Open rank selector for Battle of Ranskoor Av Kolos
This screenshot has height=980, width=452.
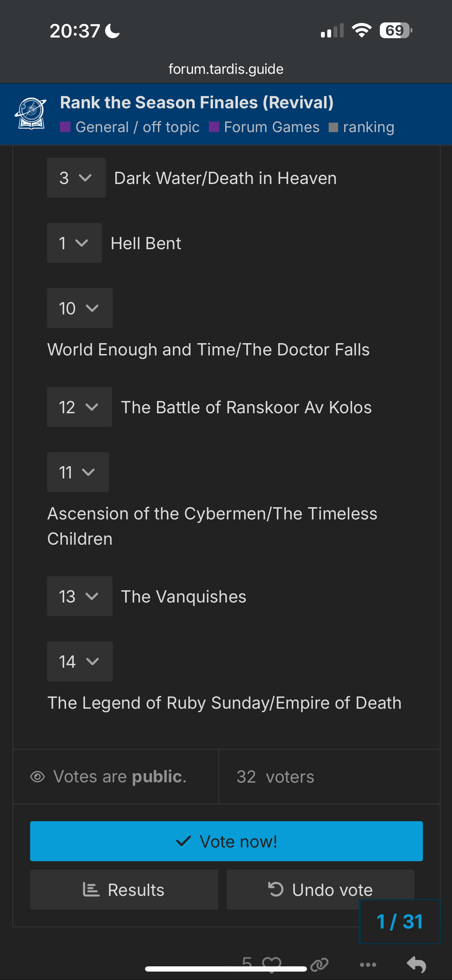[79, 407]
